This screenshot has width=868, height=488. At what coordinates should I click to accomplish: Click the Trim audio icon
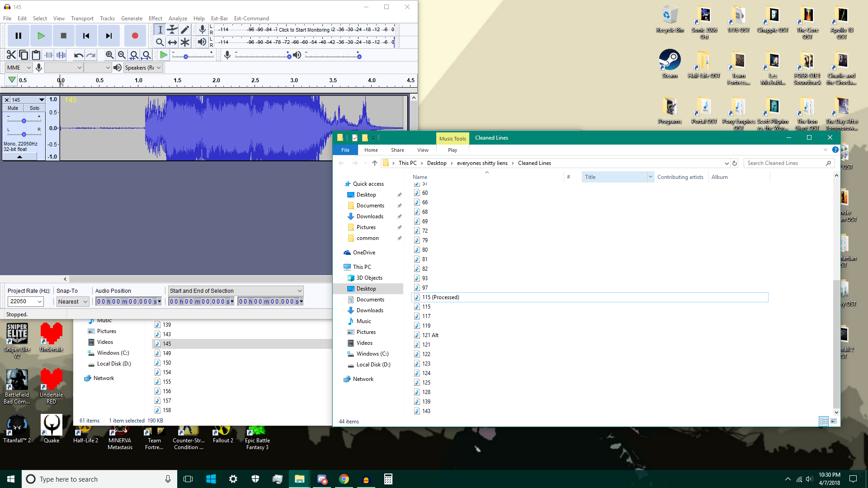49,55
